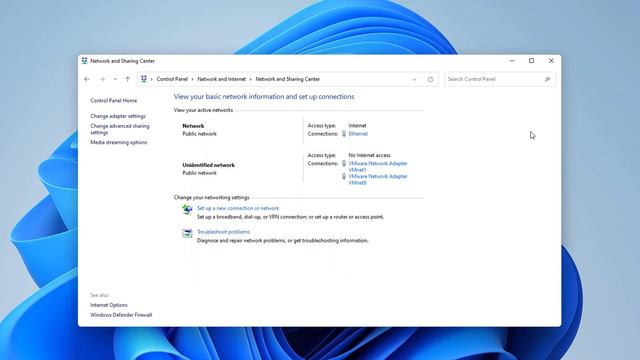Open Change adapter settings
This screenshot has height=360, width=640.
(118, 116)
